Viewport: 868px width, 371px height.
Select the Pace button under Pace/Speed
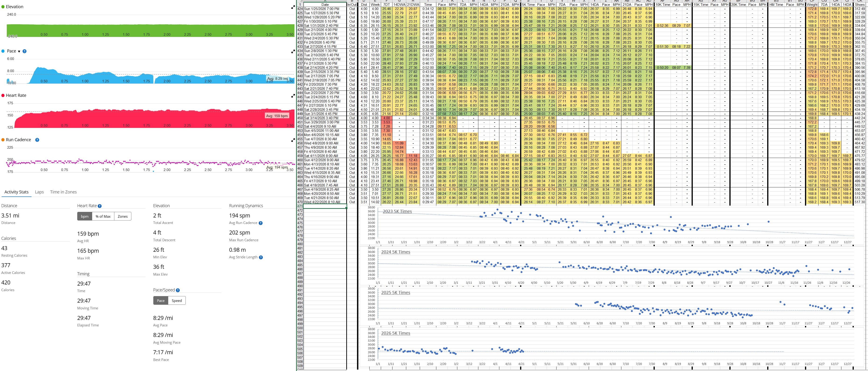161,301
